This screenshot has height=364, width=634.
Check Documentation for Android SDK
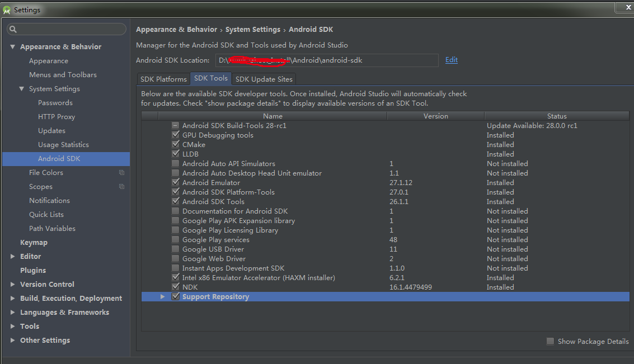(x=176, y=211)
